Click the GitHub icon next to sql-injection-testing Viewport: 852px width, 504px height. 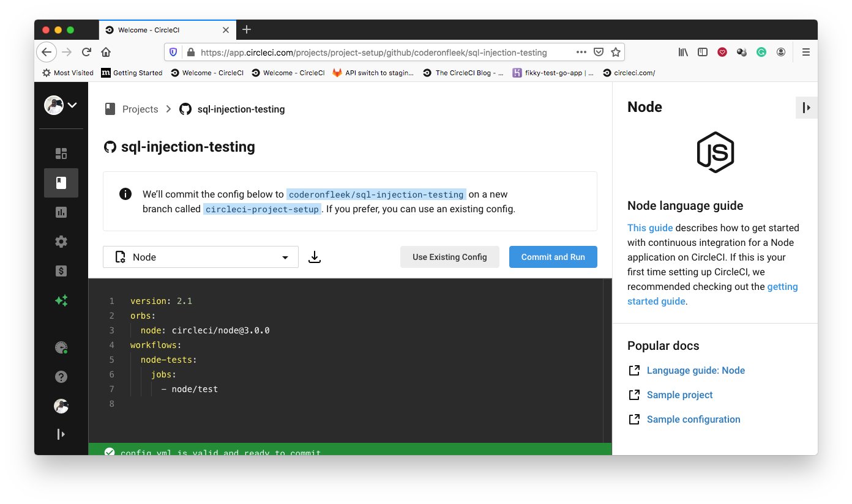pos(111,147)
